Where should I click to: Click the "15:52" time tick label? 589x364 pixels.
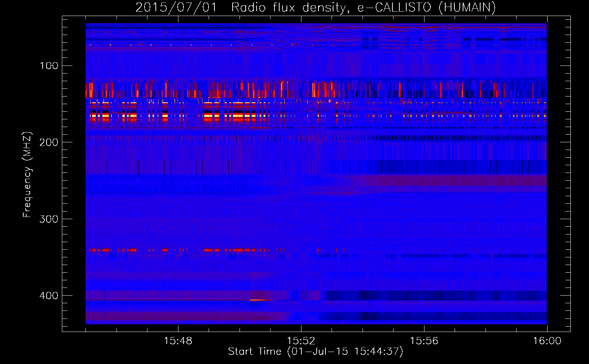(x=301, y=341)
